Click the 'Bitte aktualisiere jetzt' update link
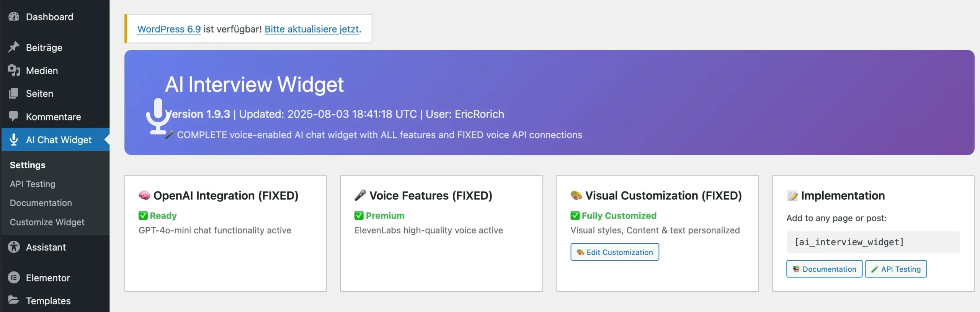Screen dimensions: 980x312 (x=312, y=29)
